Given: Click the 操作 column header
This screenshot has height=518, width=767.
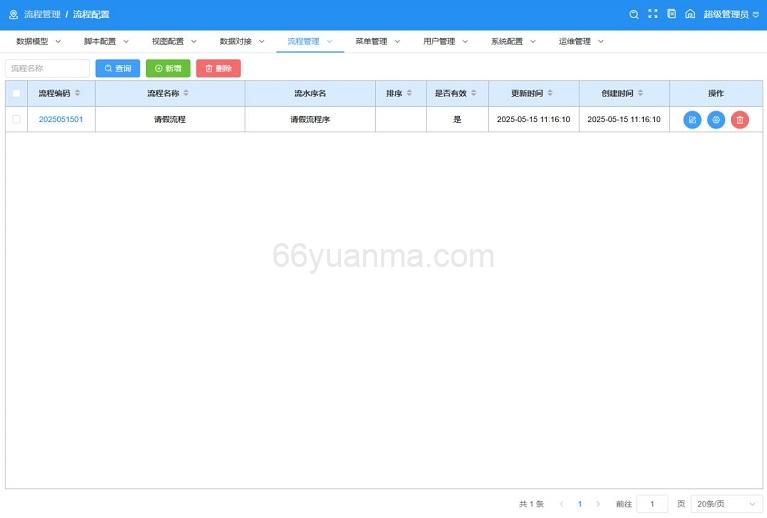Looking at the screenshot, I should (716, 93).
